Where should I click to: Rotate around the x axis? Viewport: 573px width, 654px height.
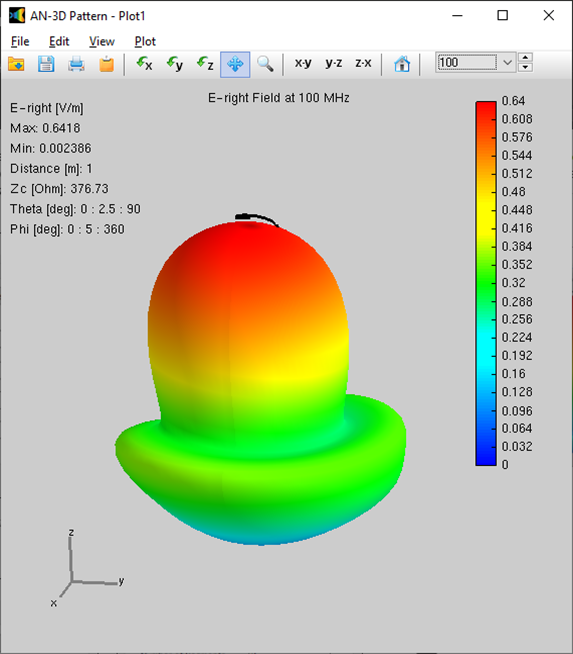(144, 64)
